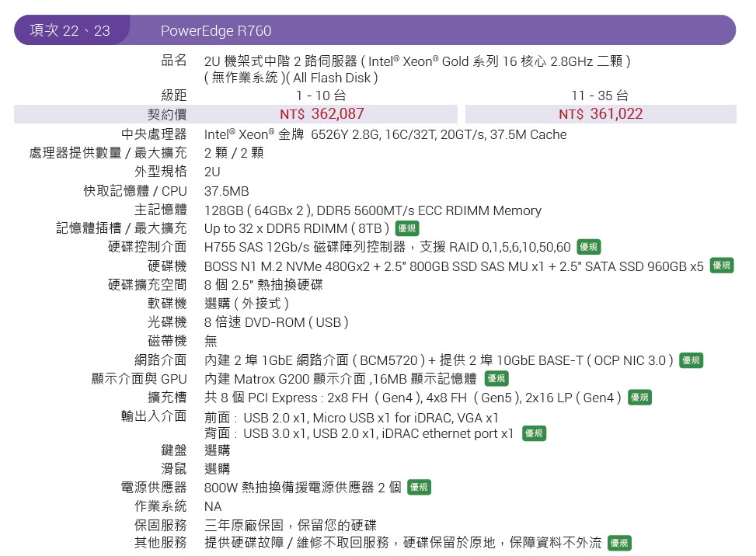Click the 2 顆 / 2 顆 value
This screenshot has width=756, height=556.
(234, 153)
